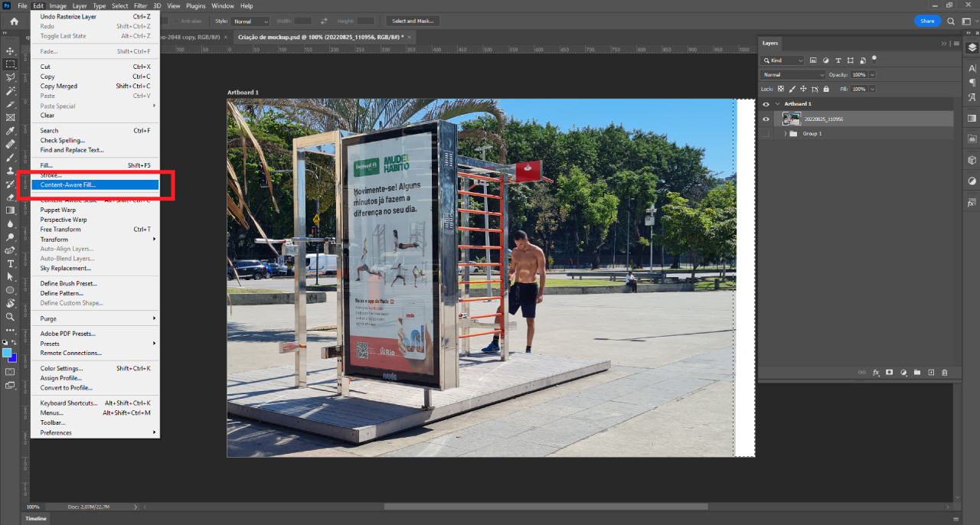Hide the 20220825_110956 layer eye

pyautogui.click(x=766, y=119)
